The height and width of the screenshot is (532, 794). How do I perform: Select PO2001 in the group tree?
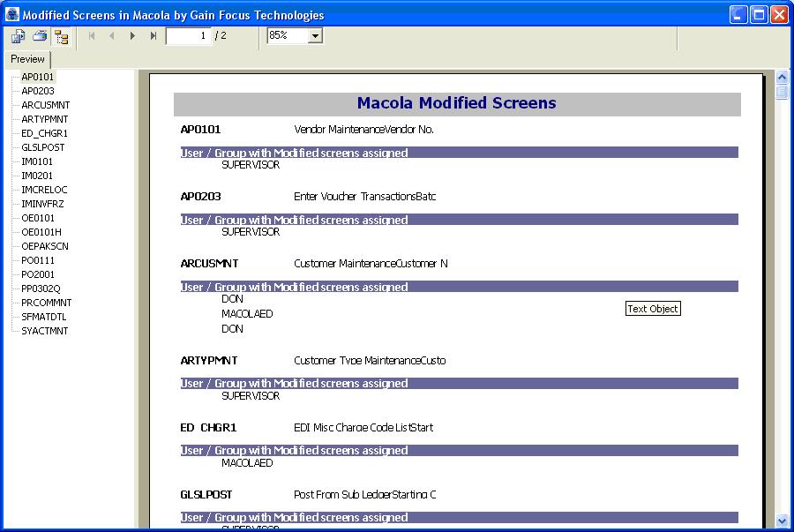point(38,274)
